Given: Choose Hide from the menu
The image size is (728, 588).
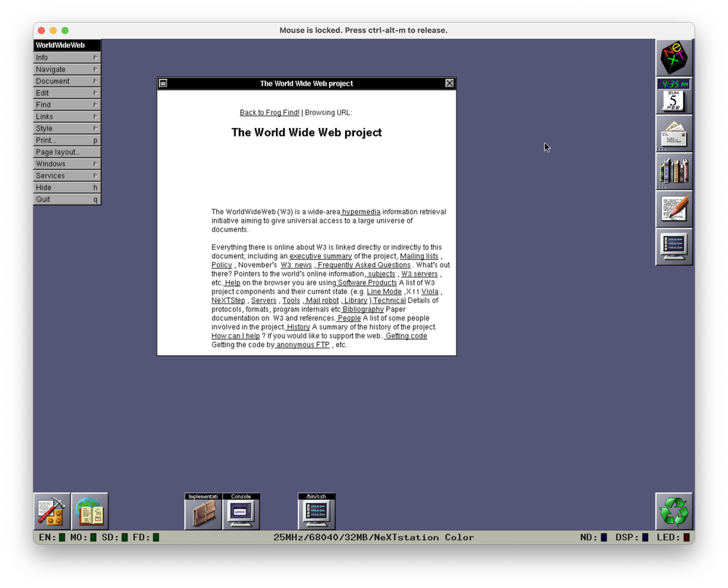Looking at the screenshot, I should pos(67,188).
